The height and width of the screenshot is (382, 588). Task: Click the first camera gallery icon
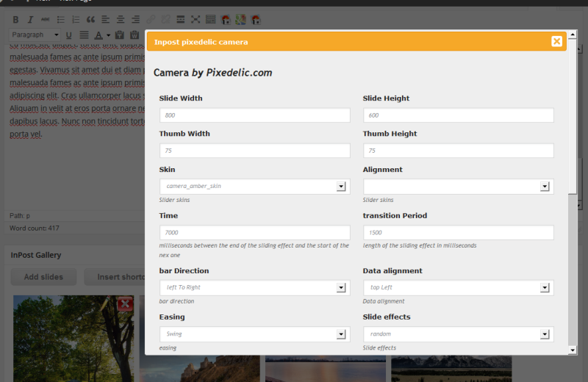226,20
